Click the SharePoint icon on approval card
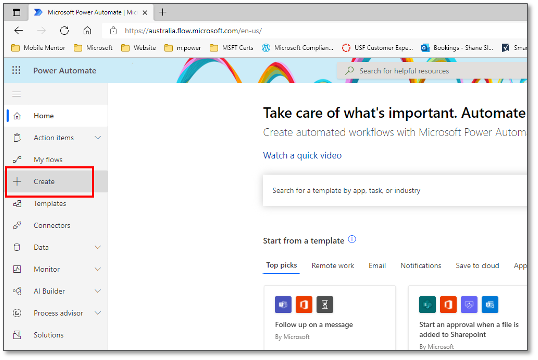The image size is (538, 360). pyautogui.click(x=428, y=304)
